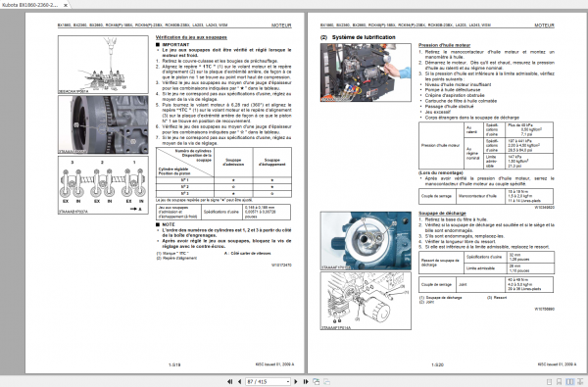The image size is (588, 387).
Task: Click the 'Soupape d'admission' table column header
Action: pyautogui.click(x=233, y=162)
